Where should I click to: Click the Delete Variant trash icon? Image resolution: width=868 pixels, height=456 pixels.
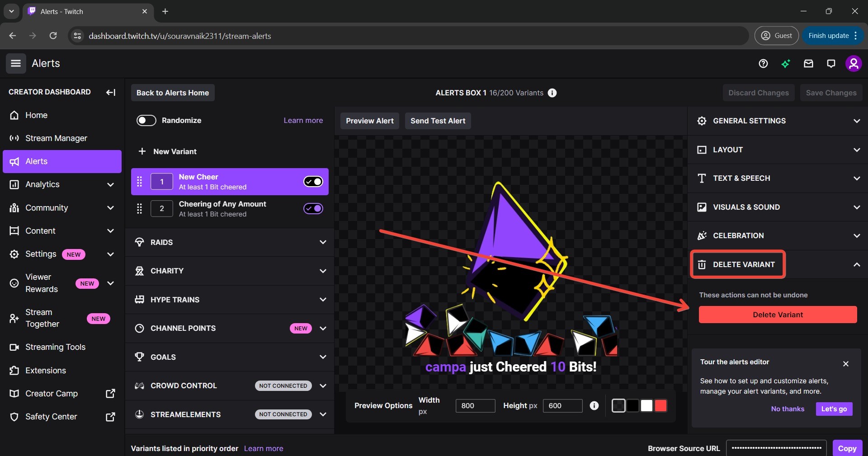coord(703,265)
